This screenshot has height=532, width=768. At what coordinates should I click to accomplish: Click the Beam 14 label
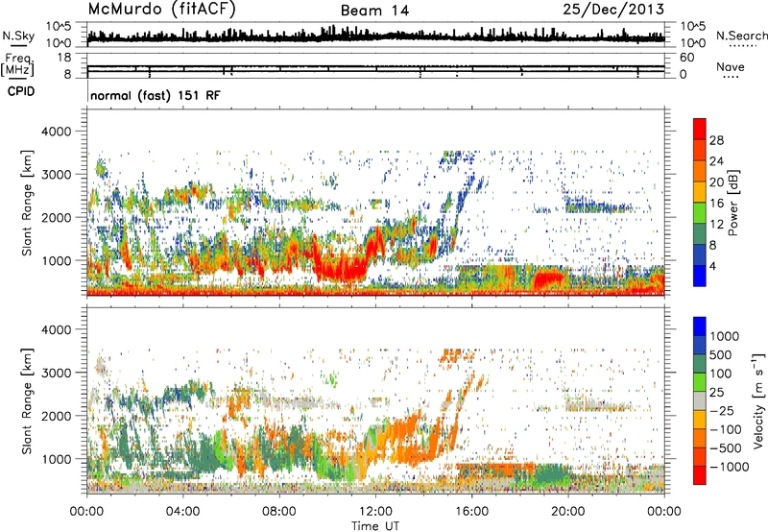[374, 11]
